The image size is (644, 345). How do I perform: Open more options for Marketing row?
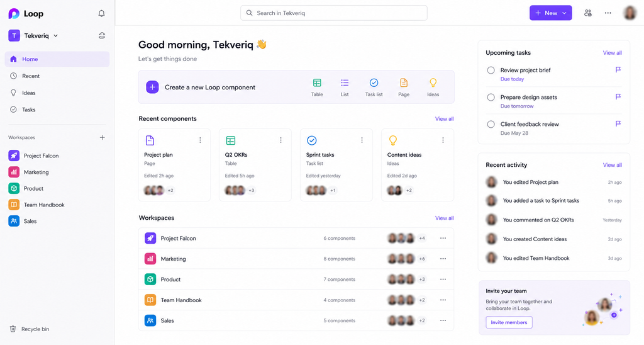coord(443,259)
